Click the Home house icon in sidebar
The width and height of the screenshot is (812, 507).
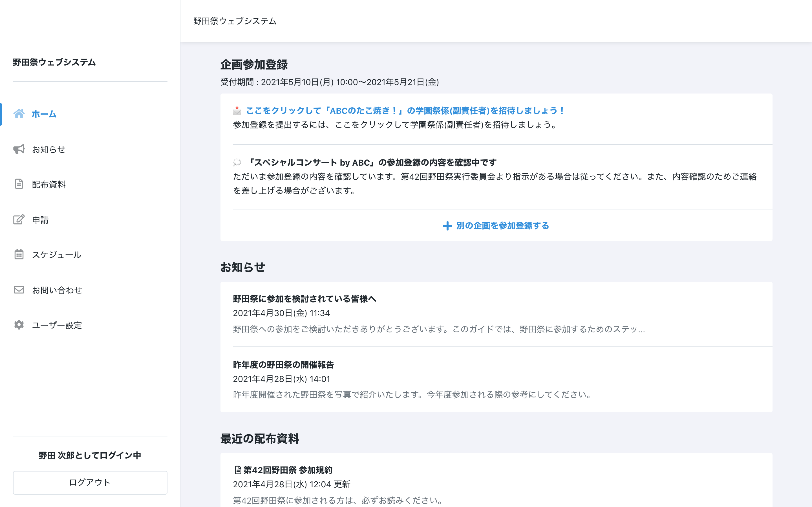point(19,114)
